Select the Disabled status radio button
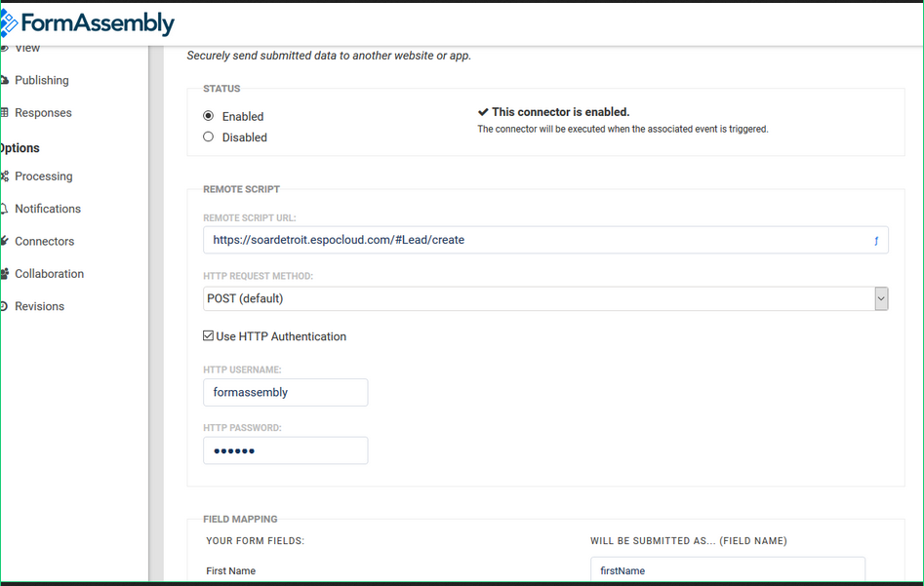The image size is (924, 586). pyautogui.click(x=209, y=137)
